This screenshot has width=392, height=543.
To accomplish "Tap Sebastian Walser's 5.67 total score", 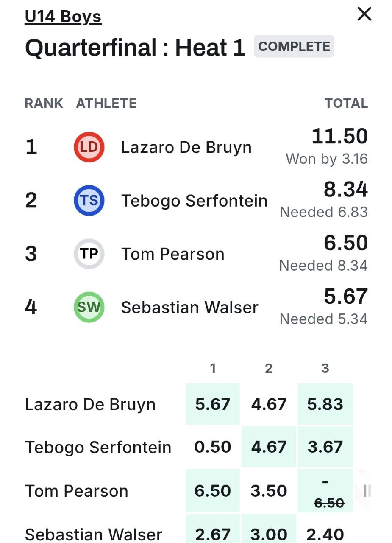I will click(x=345, y=296).
